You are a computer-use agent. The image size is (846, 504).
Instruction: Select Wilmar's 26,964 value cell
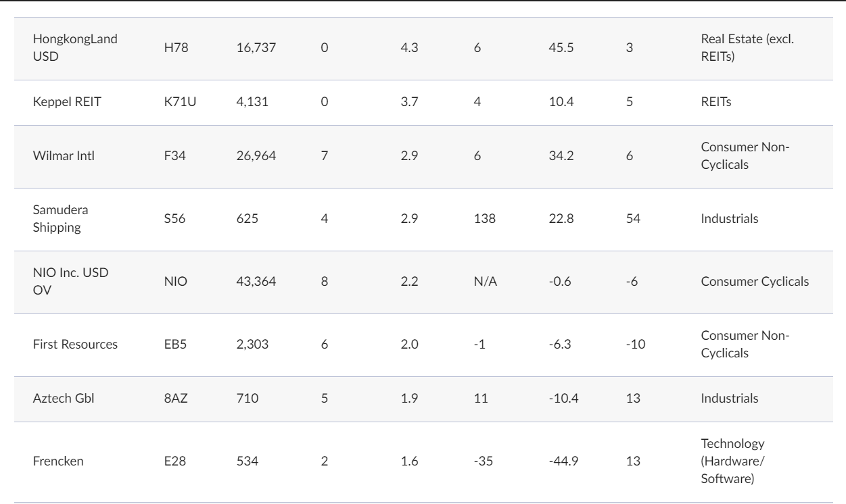256,157
